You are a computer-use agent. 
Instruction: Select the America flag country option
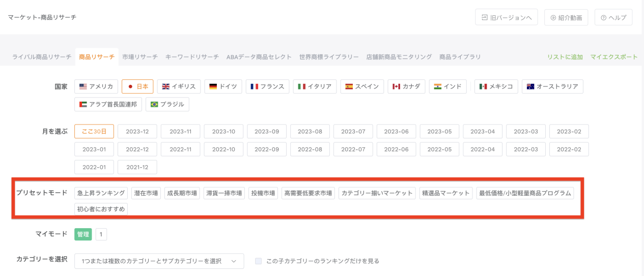pyautogui.click(x=96, y=86)
